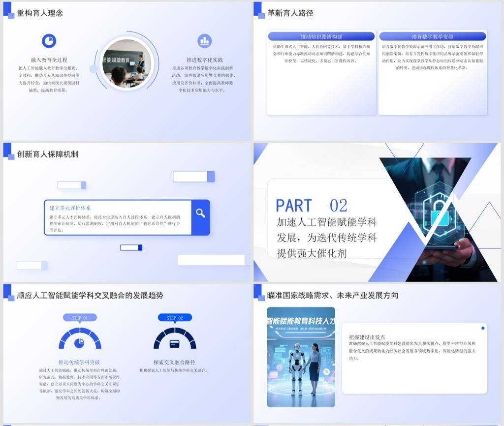Click the 推动传统学科突破 heading

pyautogui.click(x=79, y=363)
